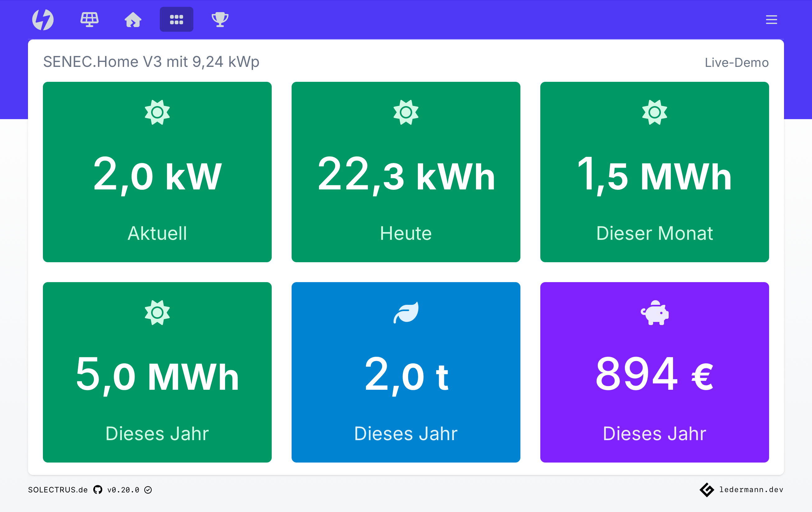Click the Aktuell label

point(157,233)
